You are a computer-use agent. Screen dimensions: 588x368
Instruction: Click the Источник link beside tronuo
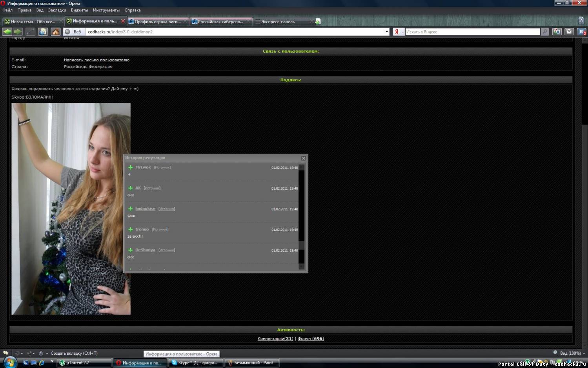coord(160,229)
